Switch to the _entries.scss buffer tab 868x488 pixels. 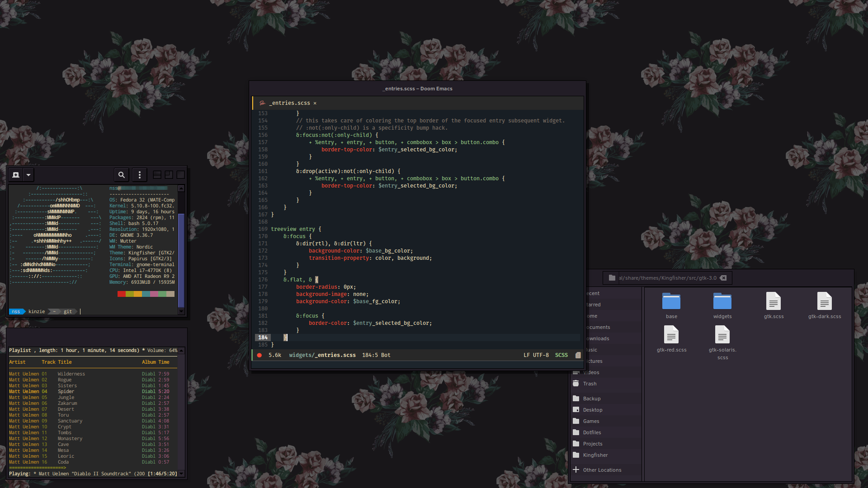click(289, 103)
